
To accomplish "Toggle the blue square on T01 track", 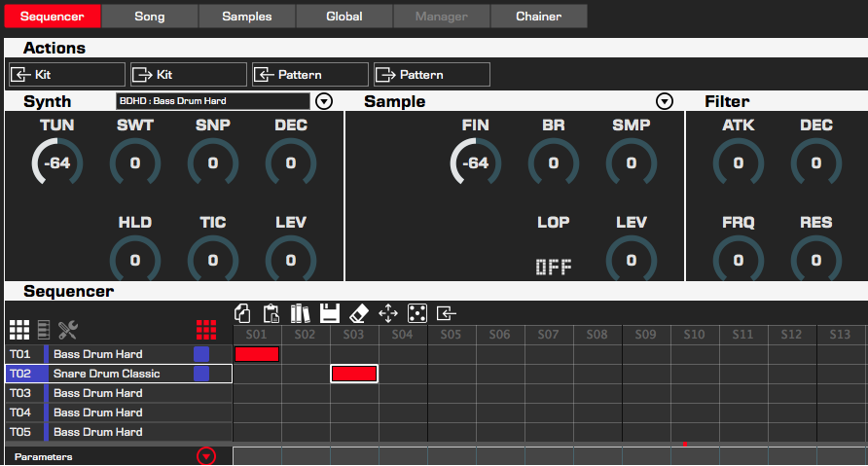I will pyautogui.click(x=201, y=354).
